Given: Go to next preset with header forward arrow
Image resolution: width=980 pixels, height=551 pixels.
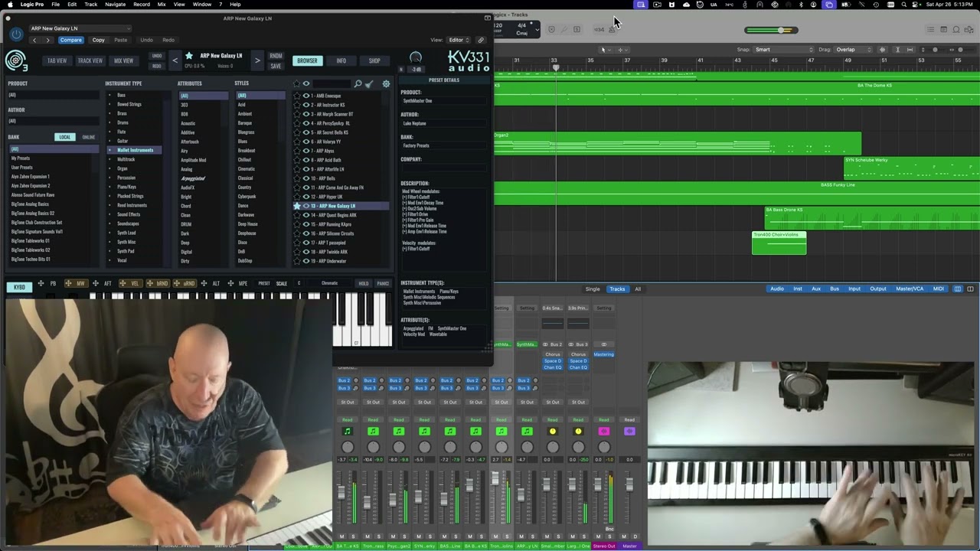Looking at the screenshot, I should 47,40.
